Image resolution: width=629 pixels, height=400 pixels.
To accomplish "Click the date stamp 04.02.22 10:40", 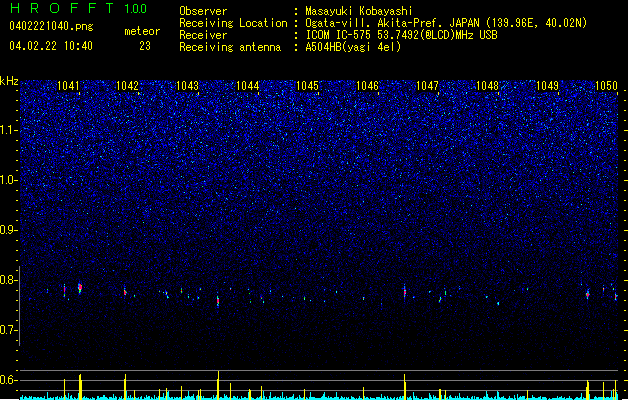I will pos(51,46).
